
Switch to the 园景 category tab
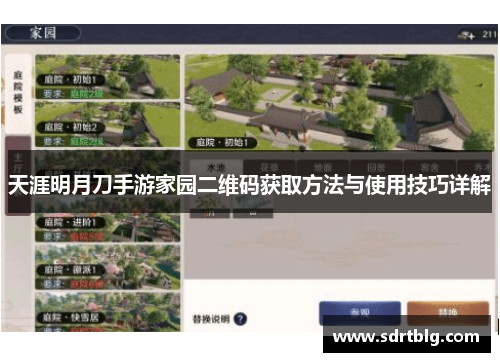376,167
